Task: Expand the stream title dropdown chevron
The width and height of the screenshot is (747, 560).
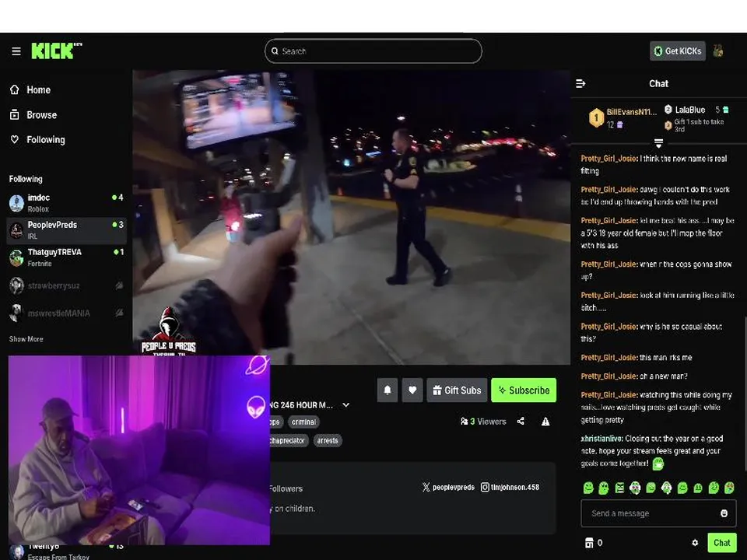Action: click(x=345, y=405)
